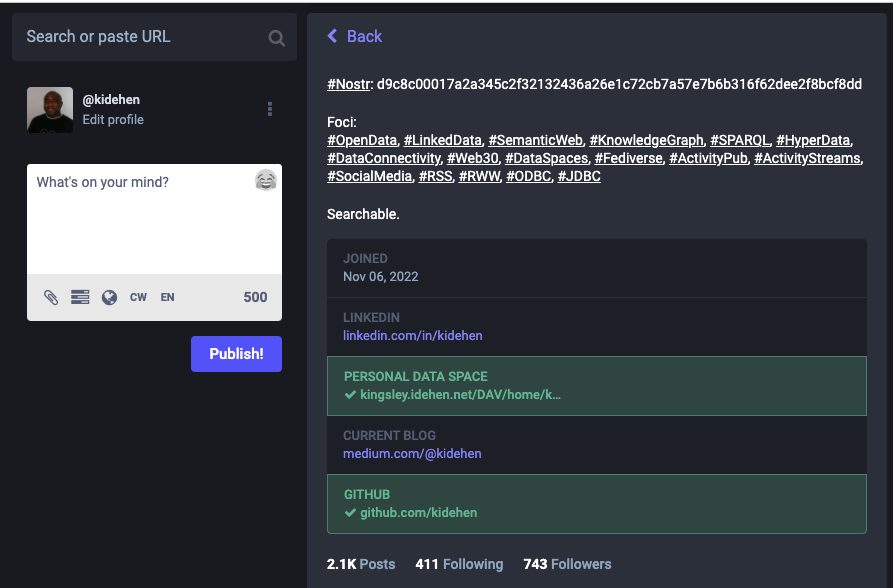Open the kidehen profile avatar
The image size is (893, 588).
[50, 110]
